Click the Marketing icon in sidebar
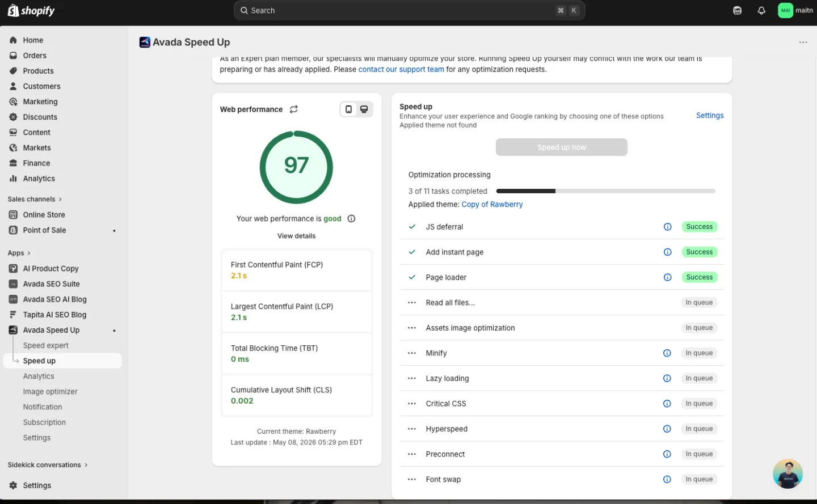 coord(13,101)
